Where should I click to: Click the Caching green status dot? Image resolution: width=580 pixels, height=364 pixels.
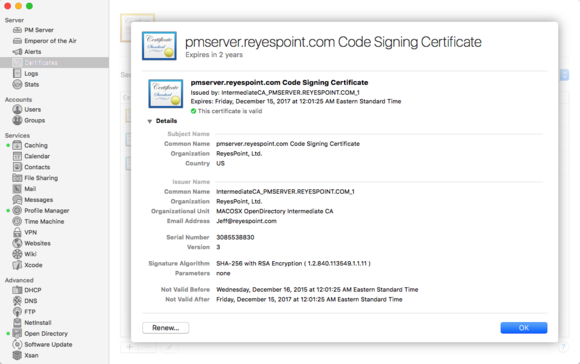click(8, 145)
